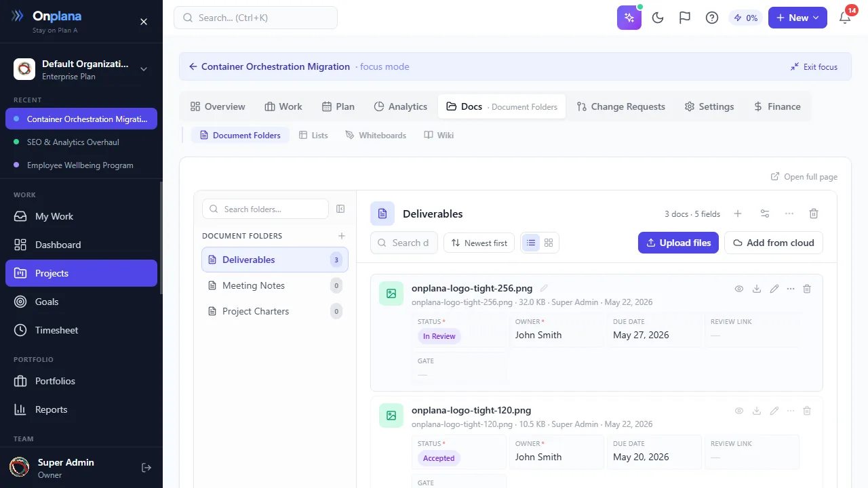Collapse the folder panel icon
The width and height of the screenshot is (868, 488).
point(340,209)
